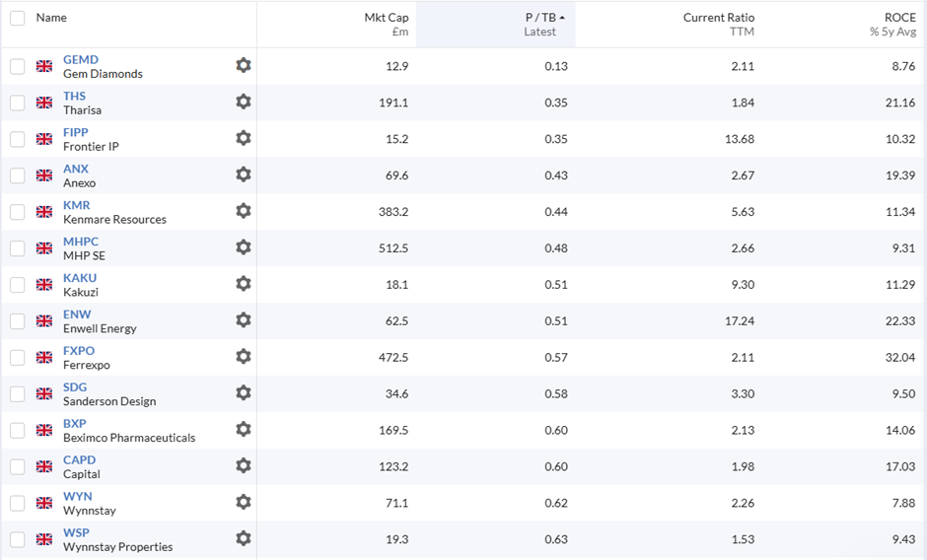Tick the checkbox for Anexo

pos(18,175)
